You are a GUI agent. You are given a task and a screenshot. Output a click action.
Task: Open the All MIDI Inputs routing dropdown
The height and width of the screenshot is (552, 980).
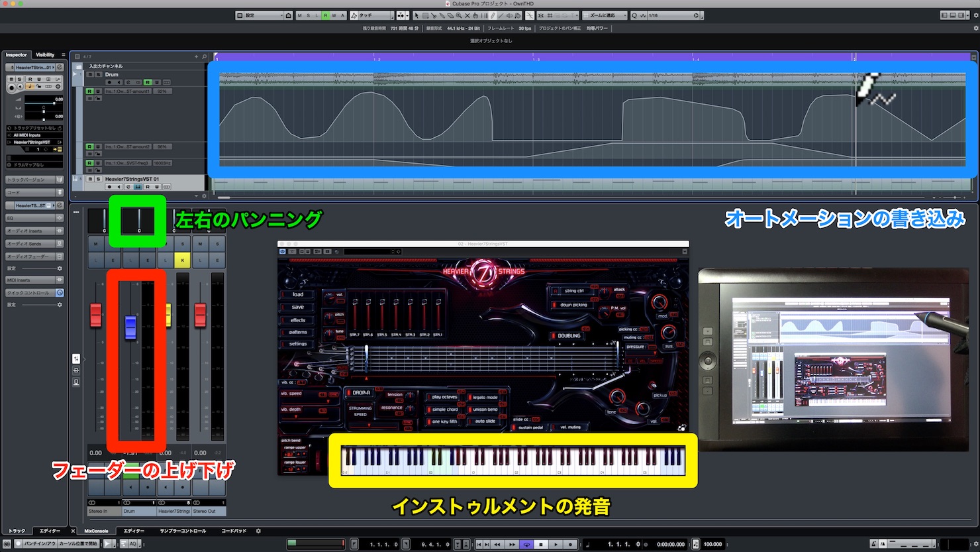[34, 135]
